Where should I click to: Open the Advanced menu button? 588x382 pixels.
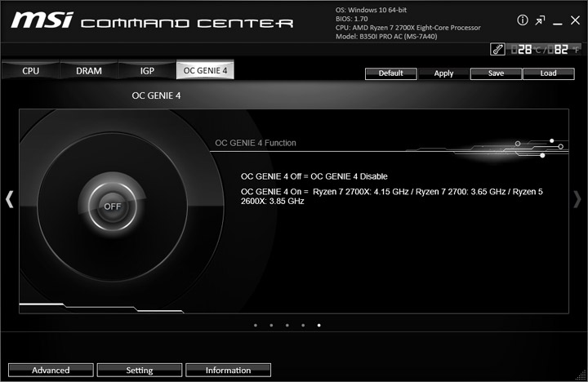(x=51, y=370)
